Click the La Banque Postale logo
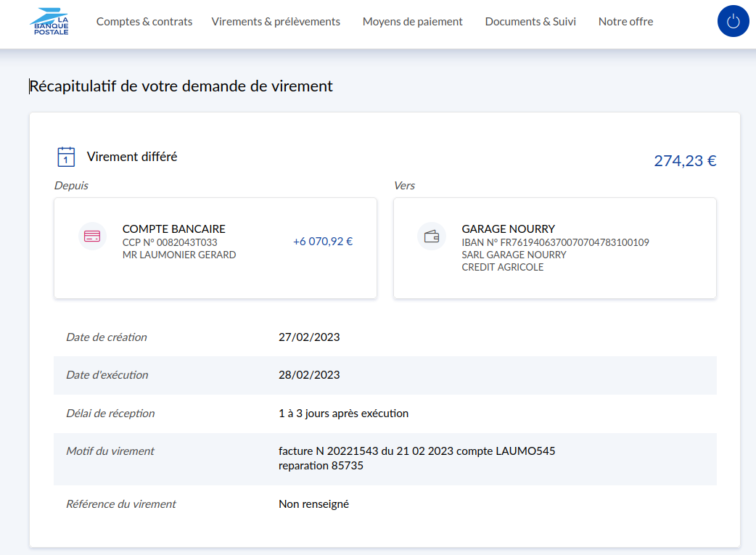 (49, 22)
